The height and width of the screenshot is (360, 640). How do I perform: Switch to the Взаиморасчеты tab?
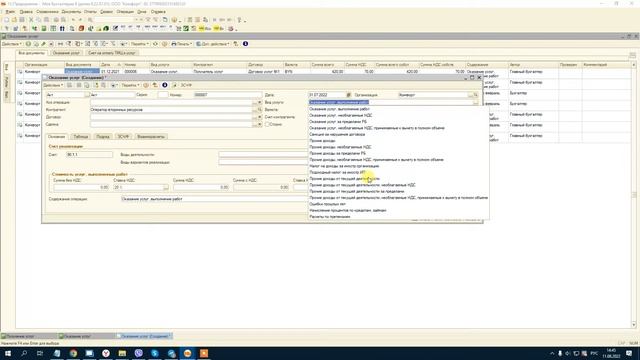(151, 136)
